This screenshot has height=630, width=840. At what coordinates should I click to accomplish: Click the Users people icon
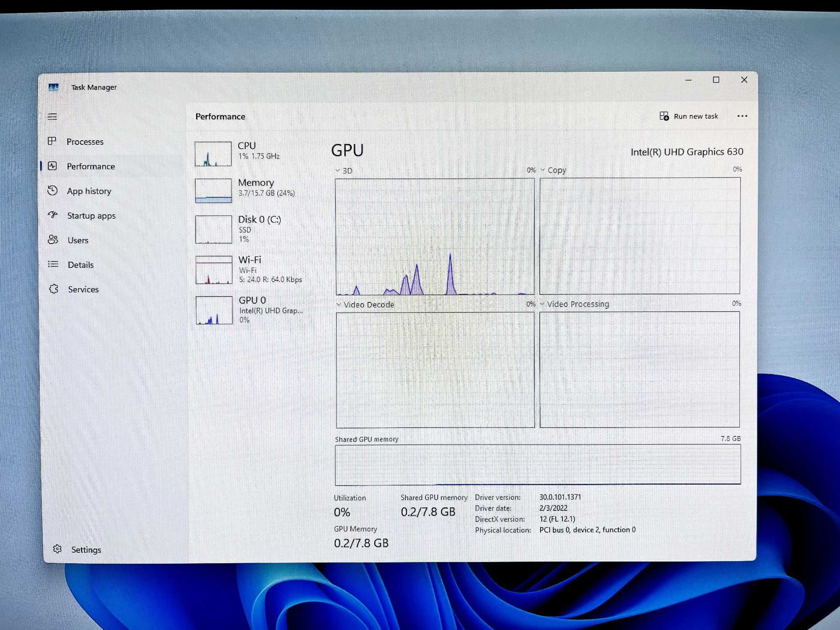click(53, 240)
